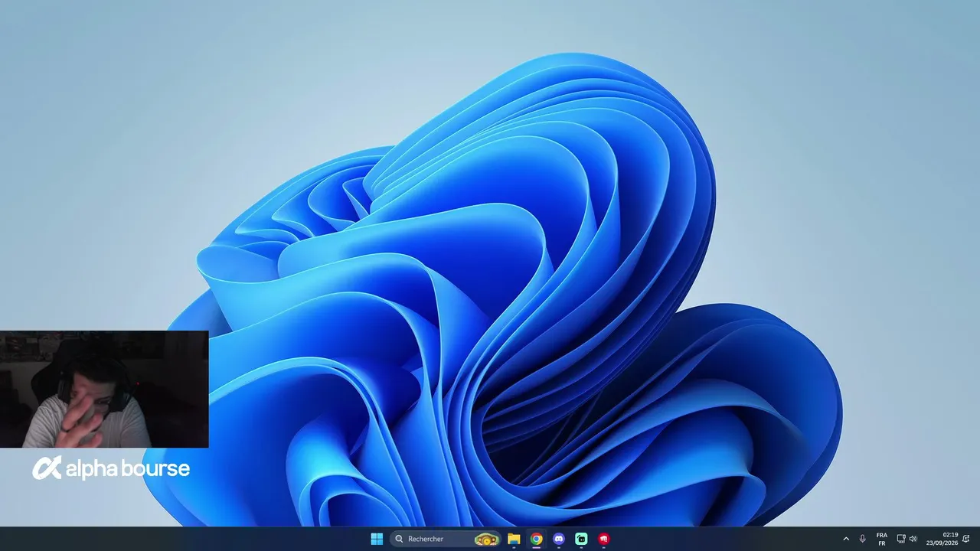Switch the FRA keyboard language indicator
Viewport: 980px width, 551px height.
click(882, 539)
